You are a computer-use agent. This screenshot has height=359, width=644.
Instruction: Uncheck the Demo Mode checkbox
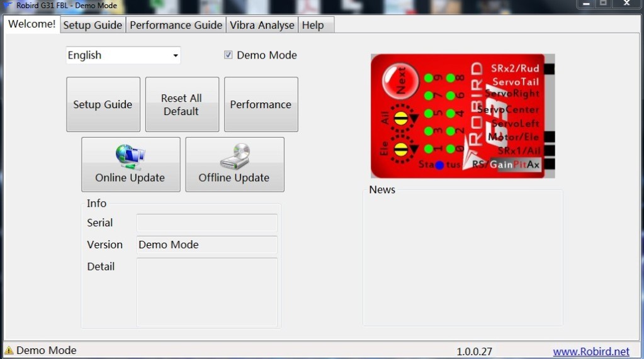(229, 55)
